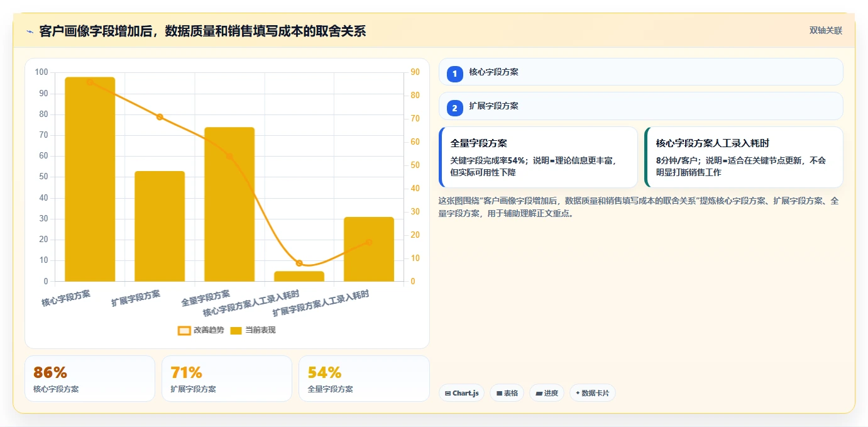Click the 71% 扩展字段方案 stat card
The width and height of the screenshot is (868, 427).
(x=227, y=379)
